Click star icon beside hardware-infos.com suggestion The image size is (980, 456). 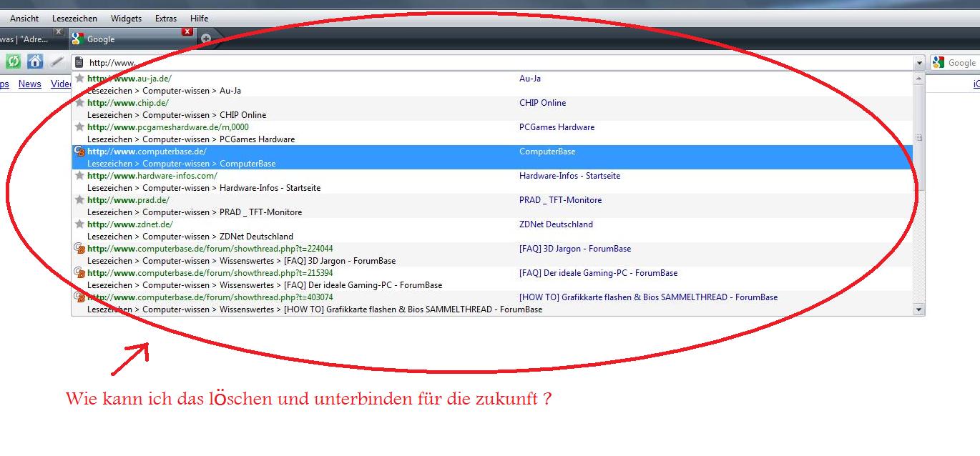pos(79,176)
